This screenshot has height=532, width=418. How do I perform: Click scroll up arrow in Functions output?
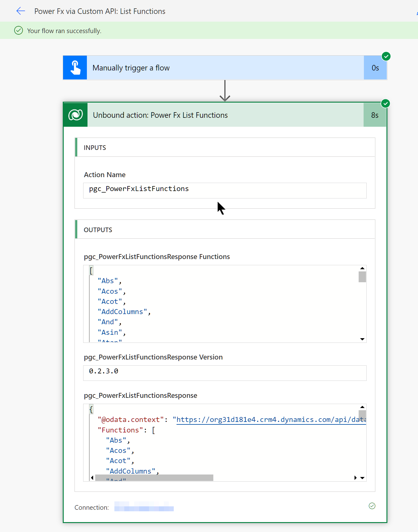pyautogui.click(x=362, y=268)
